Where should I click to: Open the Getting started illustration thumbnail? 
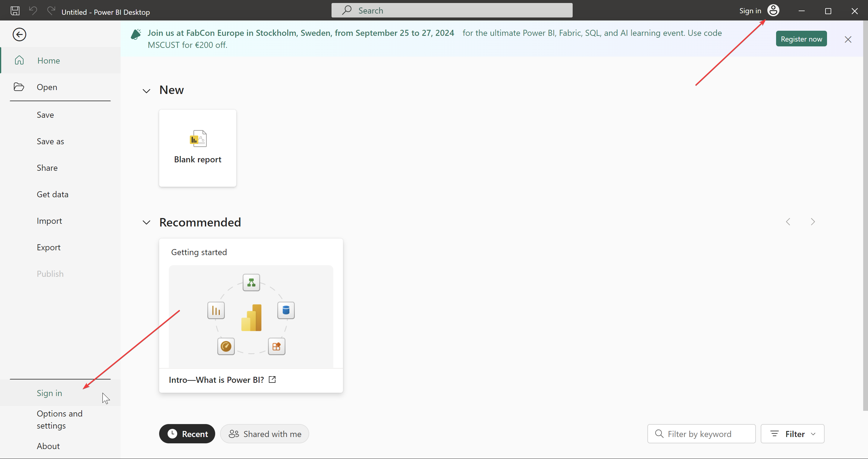tap(251, 317)
